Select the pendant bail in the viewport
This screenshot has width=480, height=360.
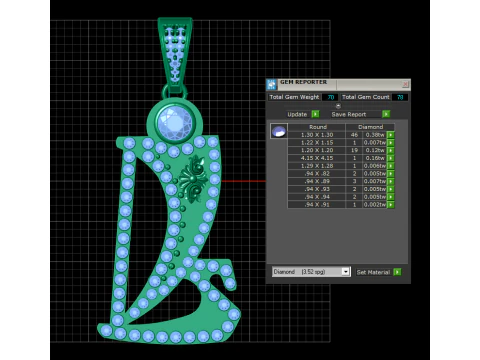pyautogui.click(x=175, y=56)
